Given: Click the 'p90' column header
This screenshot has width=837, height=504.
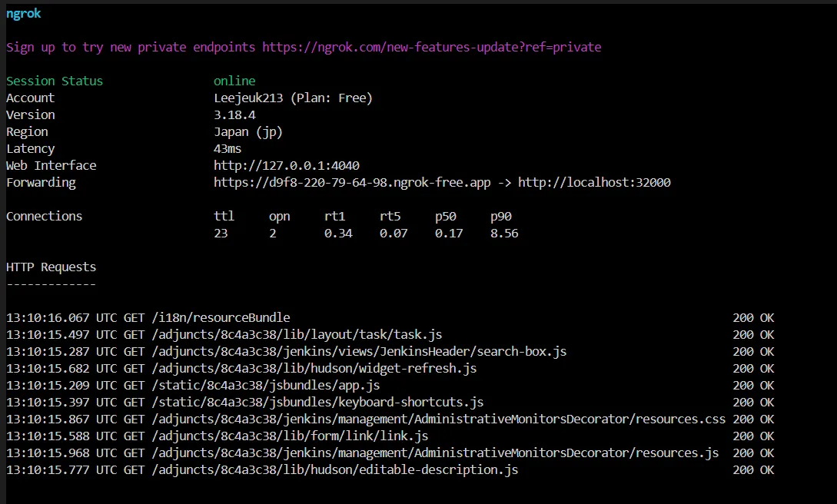Looking at the screenshot, I should coord(500,217).
